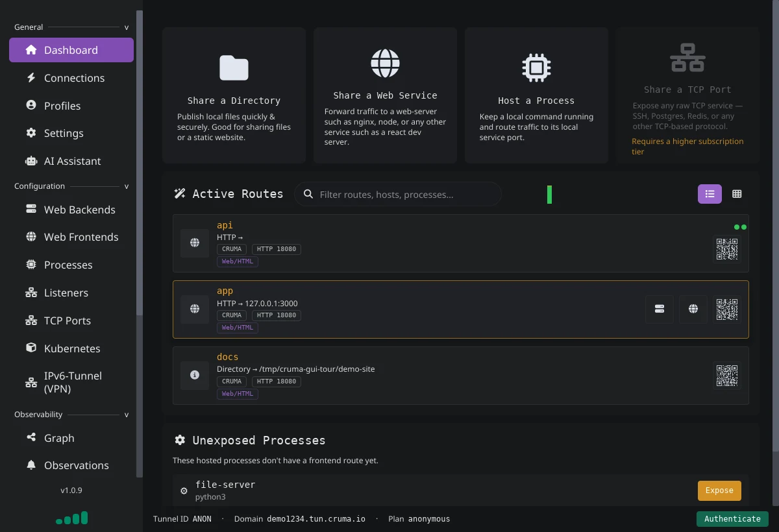779x532 pixels.
Task: Click the Web/HTML tag on the api route
Action: [238, 261]
